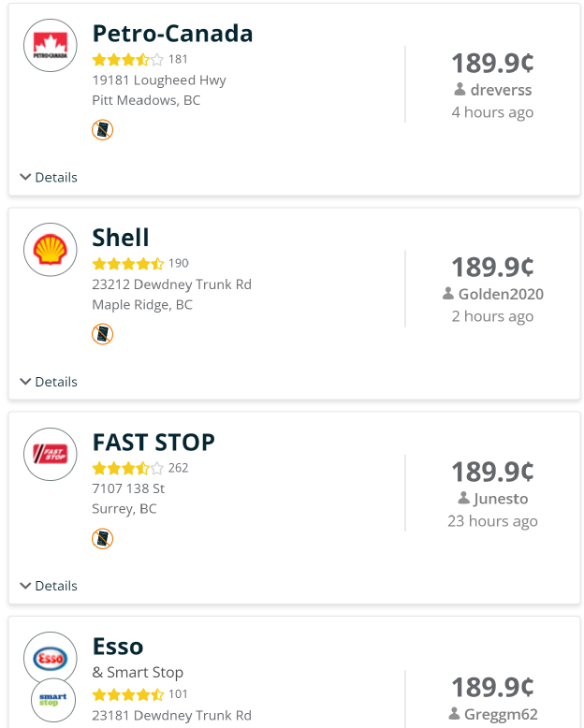This screenshot has width=584, height=728.
Task: Click the Shell brand logo
Action: click(x=51, y=250)
